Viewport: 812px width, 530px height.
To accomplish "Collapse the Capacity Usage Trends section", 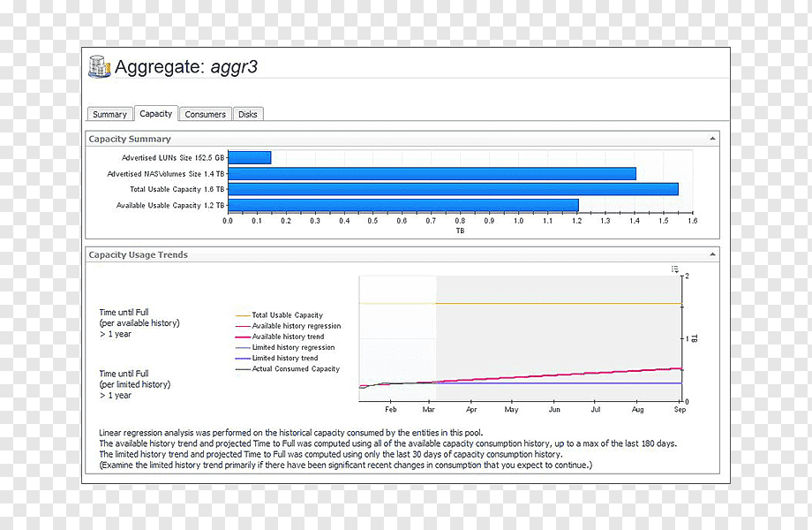I will click(x=712, y=254).
